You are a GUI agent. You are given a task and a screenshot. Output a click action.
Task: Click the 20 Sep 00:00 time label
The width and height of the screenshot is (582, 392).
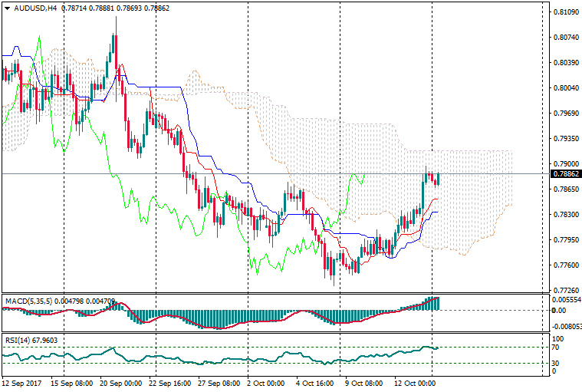pos(121,383)
